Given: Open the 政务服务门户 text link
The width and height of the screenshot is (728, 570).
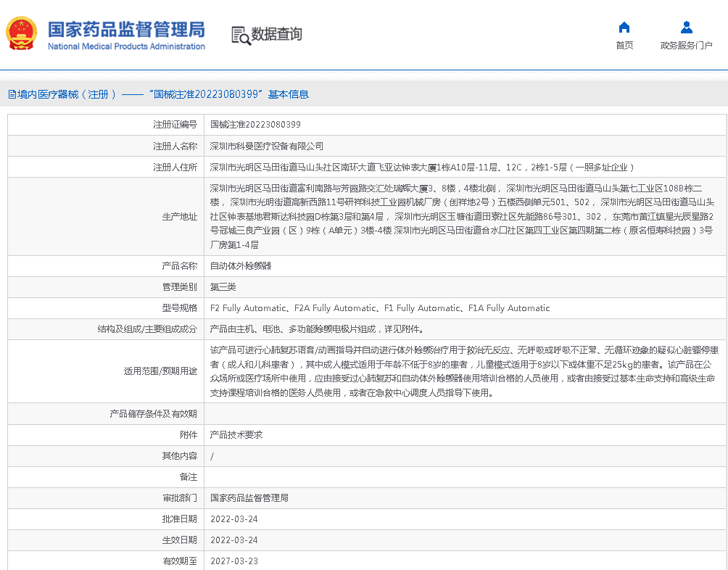Looking at the screenshot, I should click(x=686, y=46).
